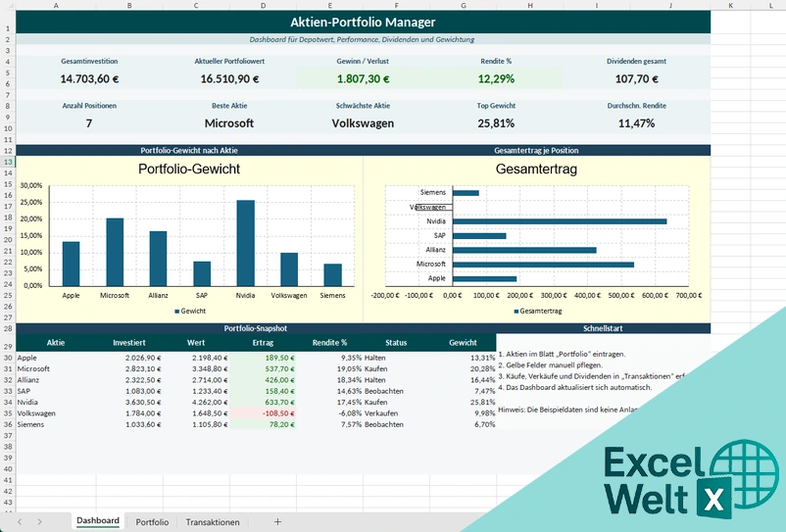Screen dimensions: 786x532
Task: Select column D header
Action: [x=264, y=6]
